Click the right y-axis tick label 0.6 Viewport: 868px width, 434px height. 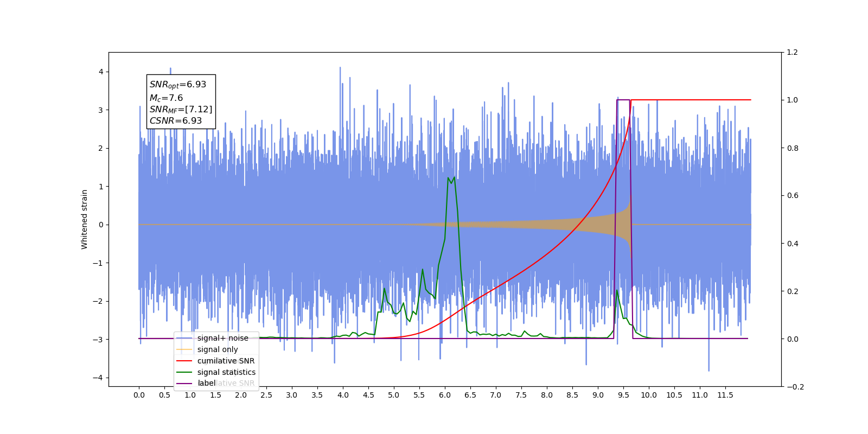(x=793, y=196)
